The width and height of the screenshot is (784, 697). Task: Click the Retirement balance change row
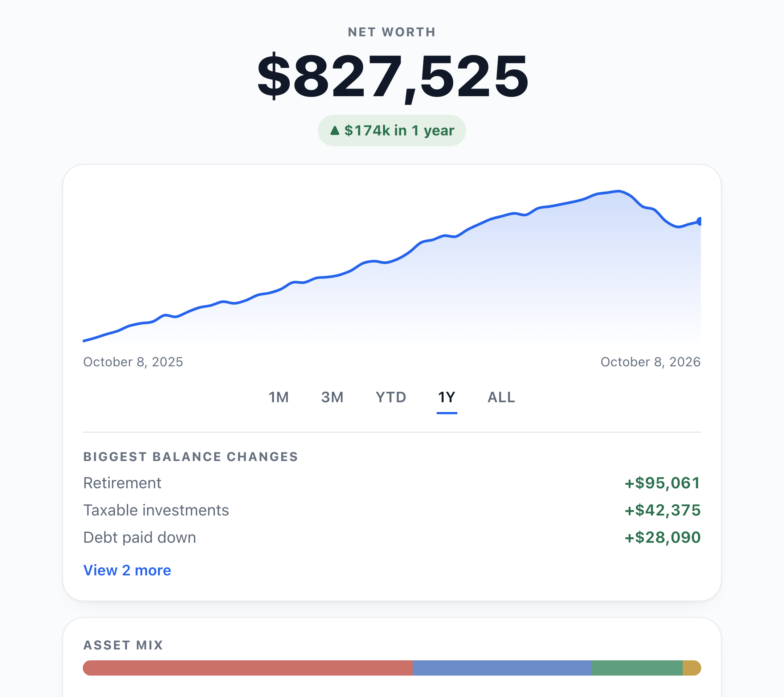pos(392,483)
